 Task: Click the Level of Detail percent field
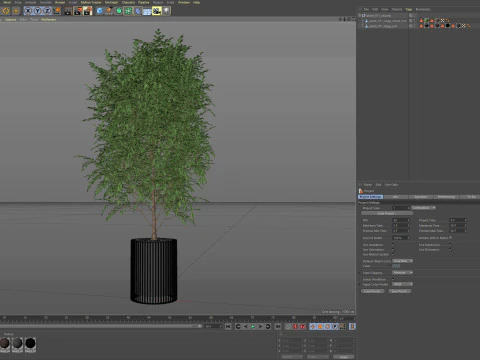(x=401, y=238)
